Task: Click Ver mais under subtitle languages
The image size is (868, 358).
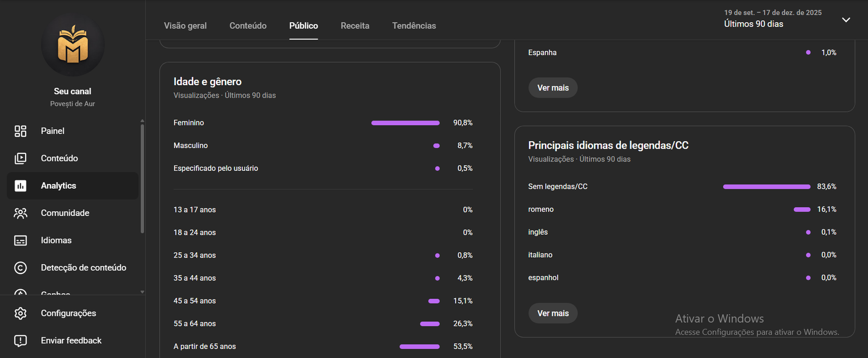Action: tap(553, 314)
